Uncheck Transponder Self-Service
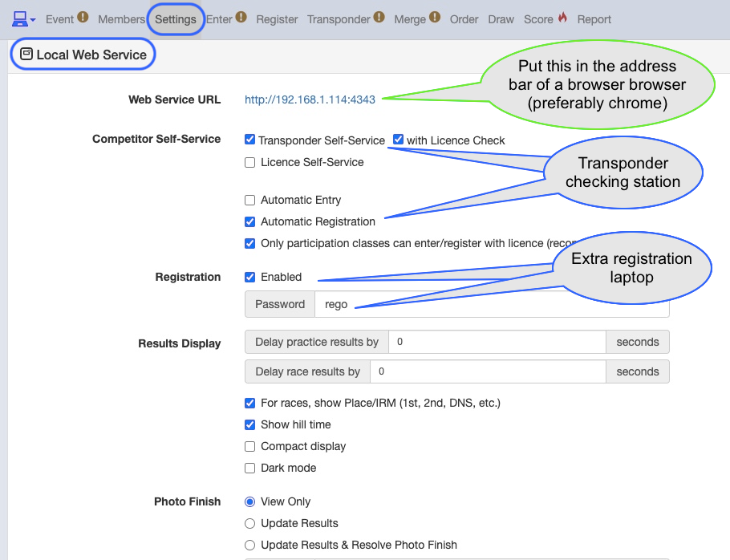 (250, 140)
